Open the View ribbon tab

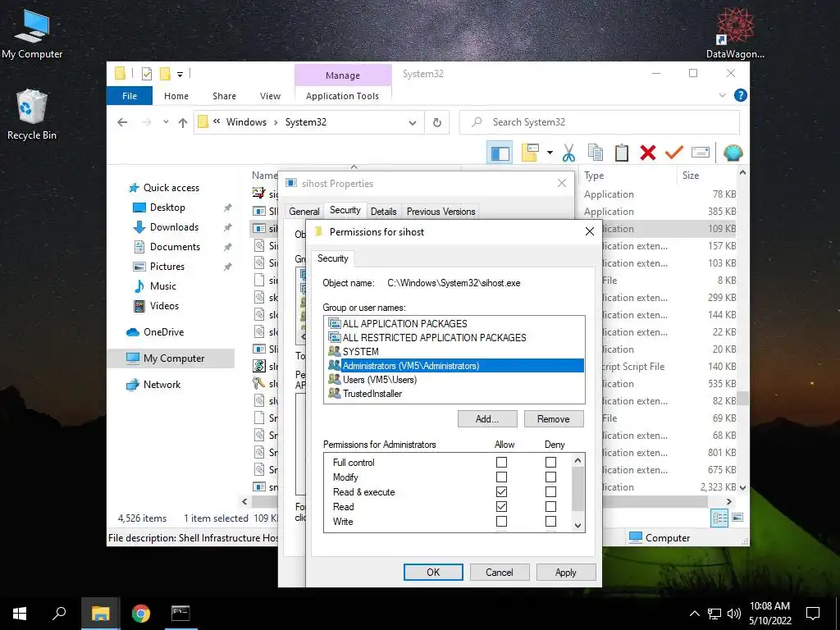click(270, 96)
